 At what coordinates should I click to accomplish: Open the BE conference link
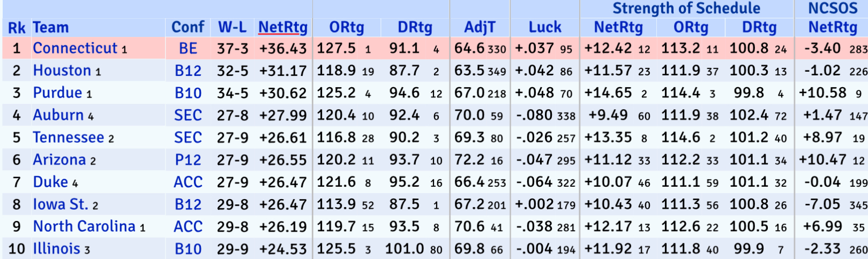[188, 48]
